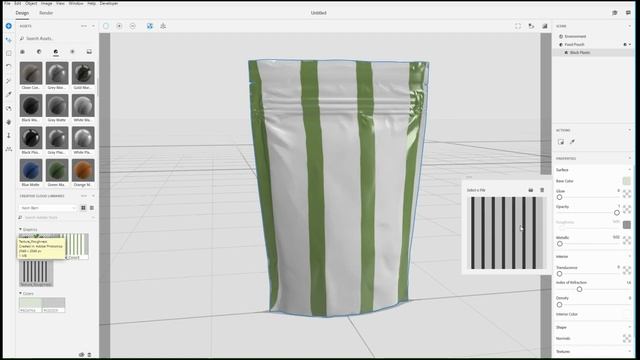This screenshot has height=360, width=640.
Task: Toggle the render preview icon
Action: (544, 26)
